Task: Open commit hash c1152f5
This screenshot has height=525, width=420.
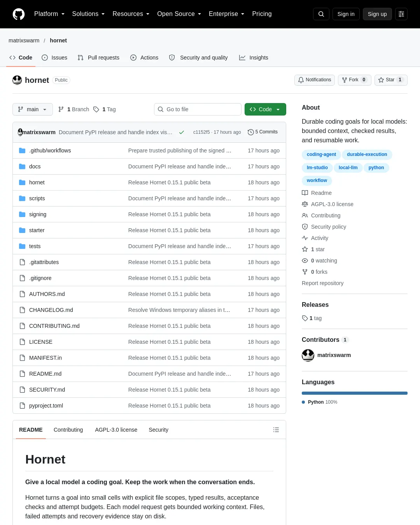Action: point(201,132)
